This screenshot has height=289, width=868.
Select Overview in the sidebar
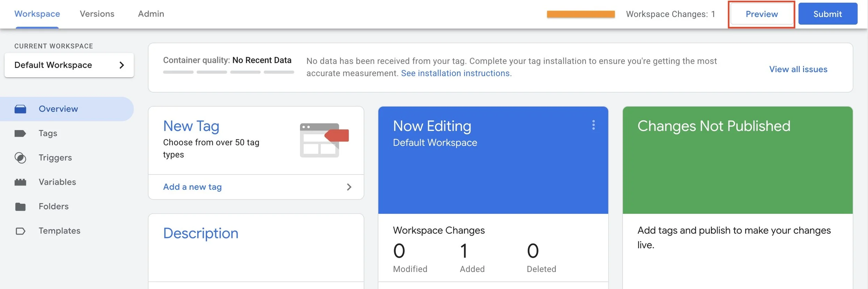pos(67,109)
